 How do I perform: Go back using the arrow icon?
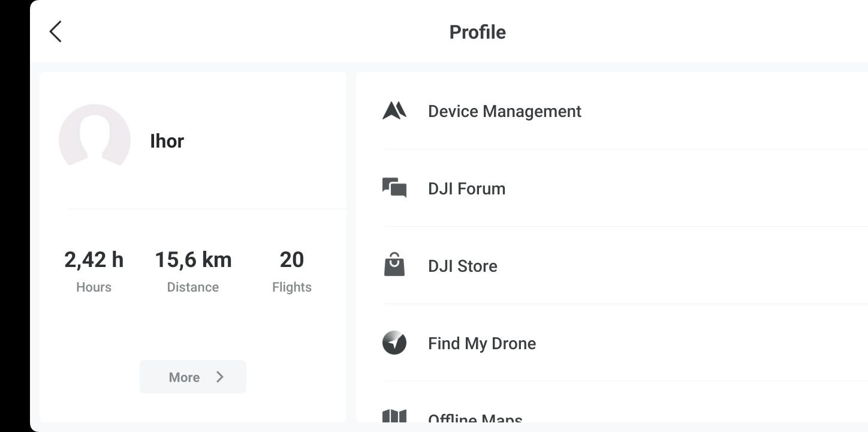[x=55, y=32]
